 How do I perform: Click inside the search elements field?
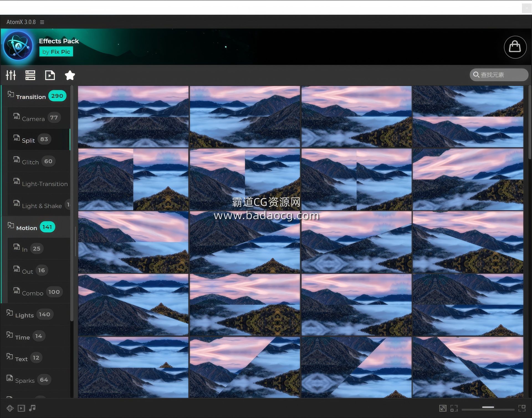499,75
